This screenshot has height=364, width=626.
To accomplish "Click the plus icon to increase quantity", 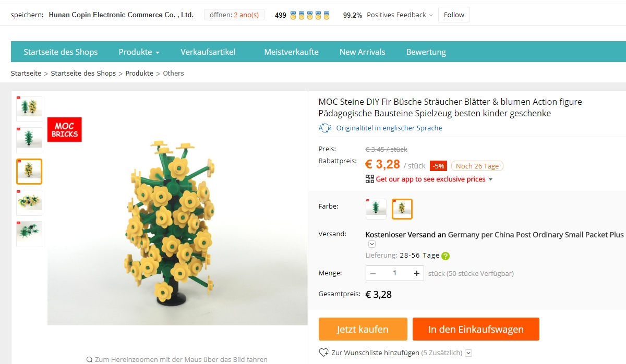I will (x=416, y=273).
